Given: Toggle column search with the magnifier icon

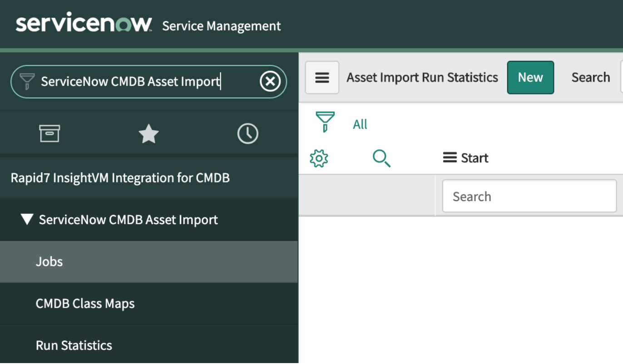Looking at the screenshot, I should (x=381, y=158).
